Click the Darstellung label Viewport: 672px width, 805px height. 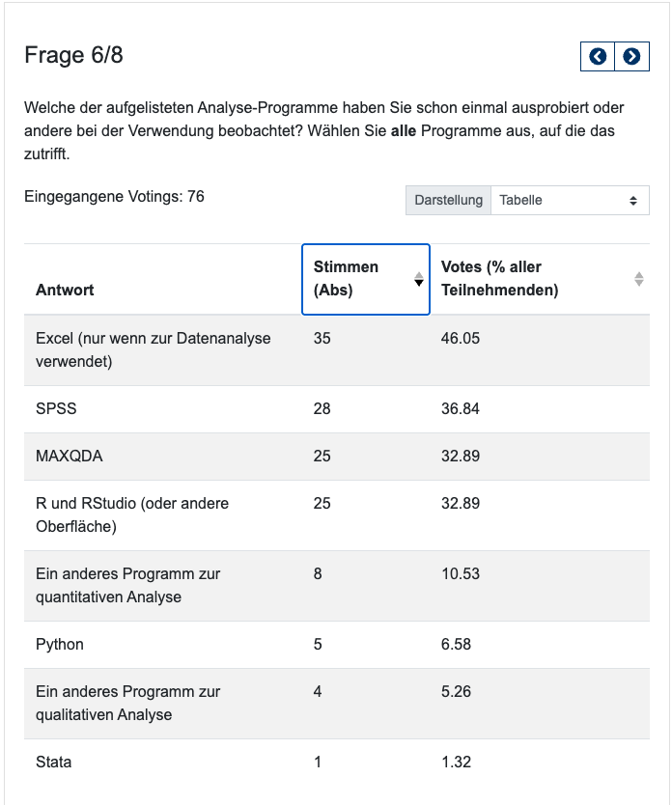tap(448, 201)
